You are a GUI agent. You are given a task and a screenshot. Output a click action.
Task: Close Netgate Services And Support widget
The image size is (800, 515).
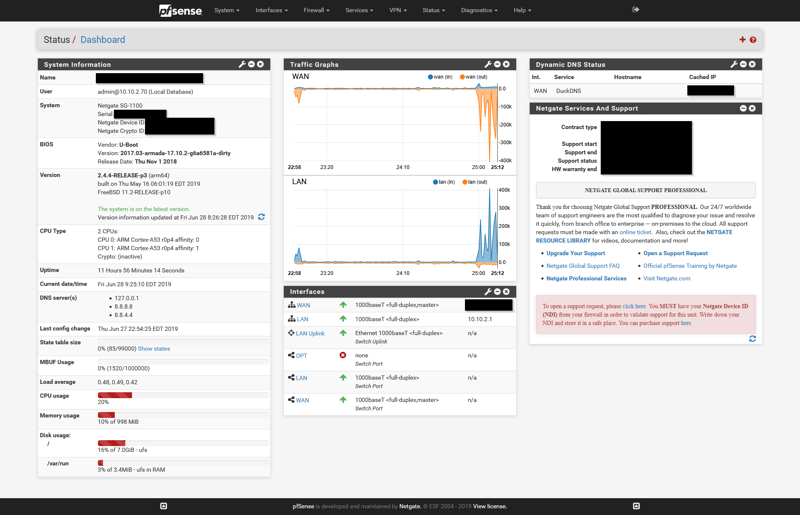click(752, 108)
